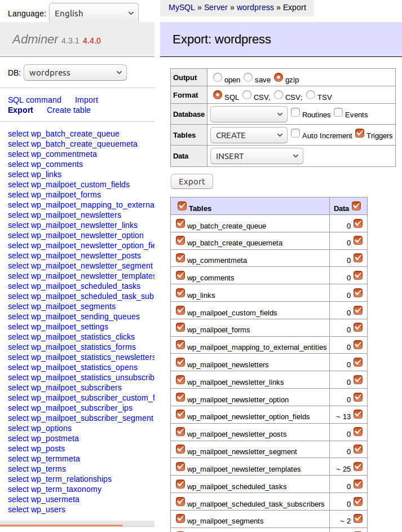Uncheck table wp_commentmeta
This screenshot has height=532, width=402.
[180, 258]
